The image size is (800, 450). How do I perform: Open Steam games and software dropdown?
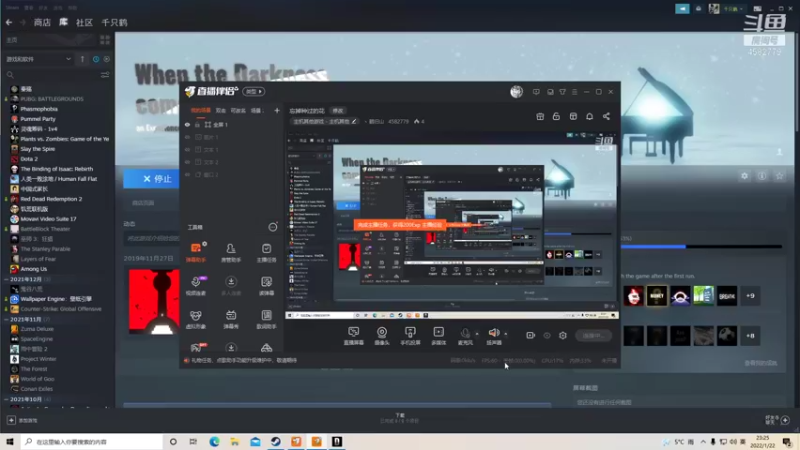coord(39,59)
